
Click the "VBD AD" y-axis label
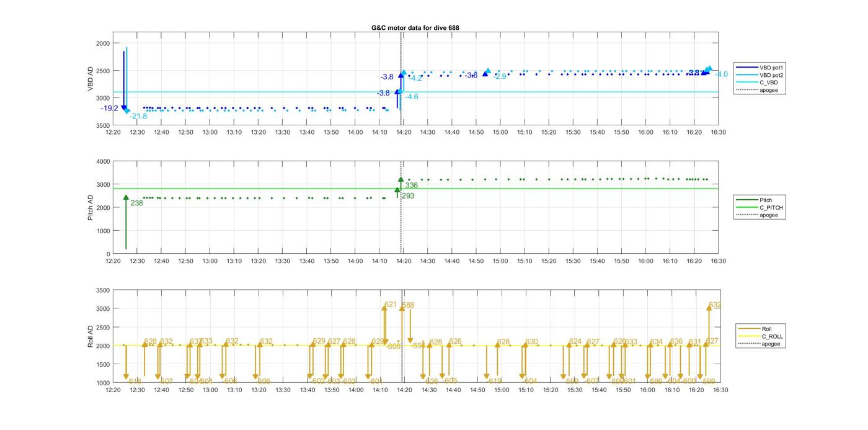(91, 79)
